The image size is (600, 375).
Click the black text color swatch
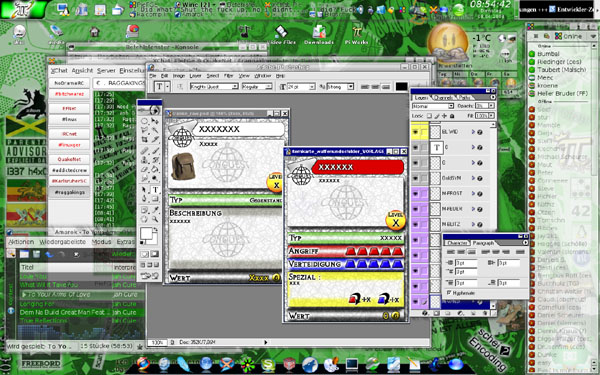click(x=401, y=87)
